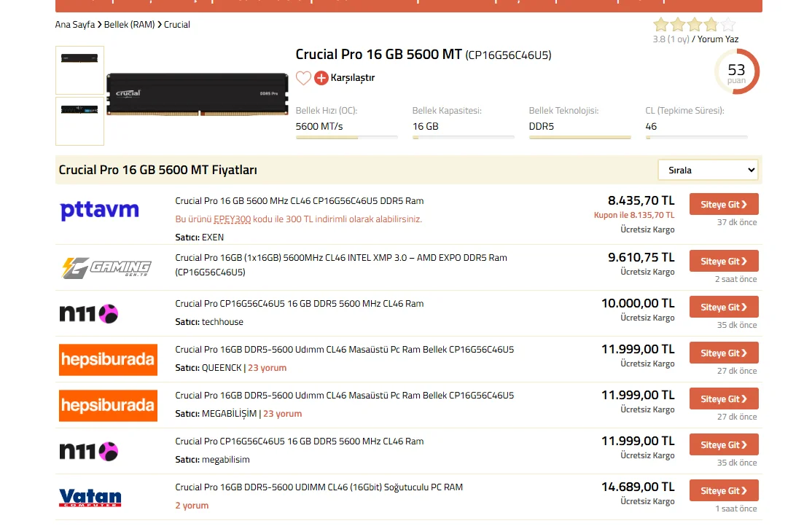Open the n11 logo for seller megabilisim
Image resolution: width=812 pixels, height=526 pixels.
pos(88,451)
